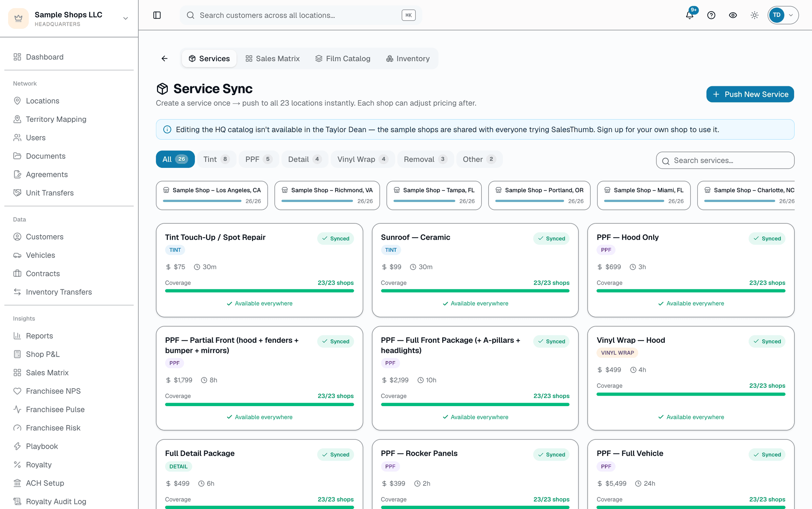Switch to the Sales Matrix tab
The width and height of the screenshot is (812, 509).
(x=272, y=59)
